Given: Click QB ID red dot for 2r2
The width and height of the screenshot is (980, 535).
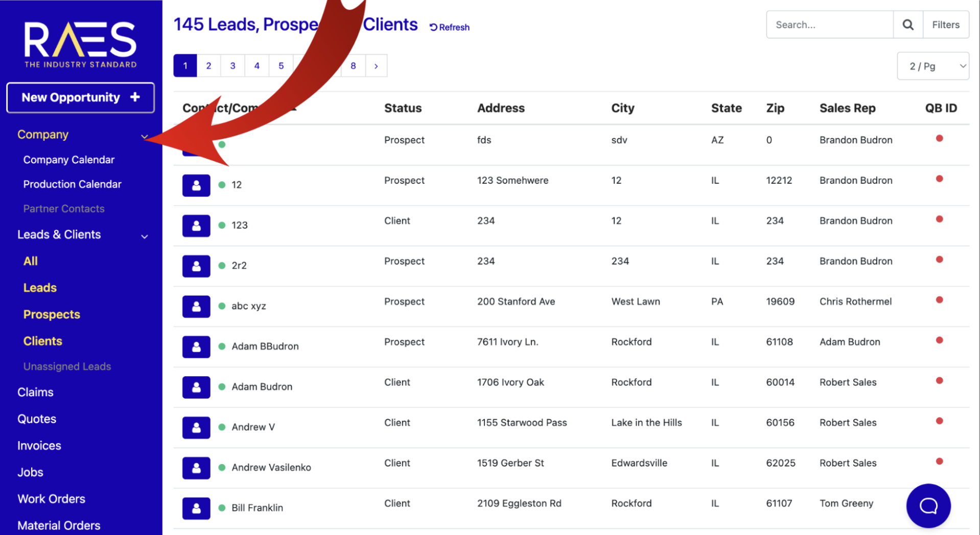Looking at the screenshot, I should (x=939, y=259).
